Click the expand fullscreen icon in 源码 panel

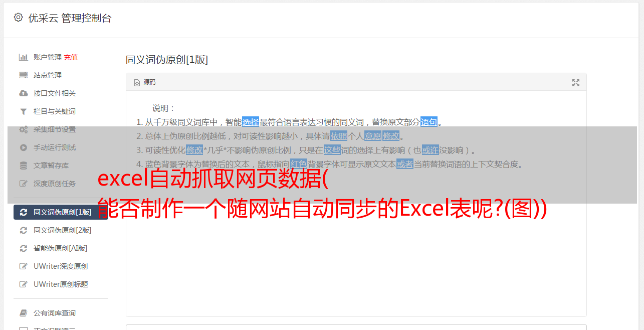point(576,83)
